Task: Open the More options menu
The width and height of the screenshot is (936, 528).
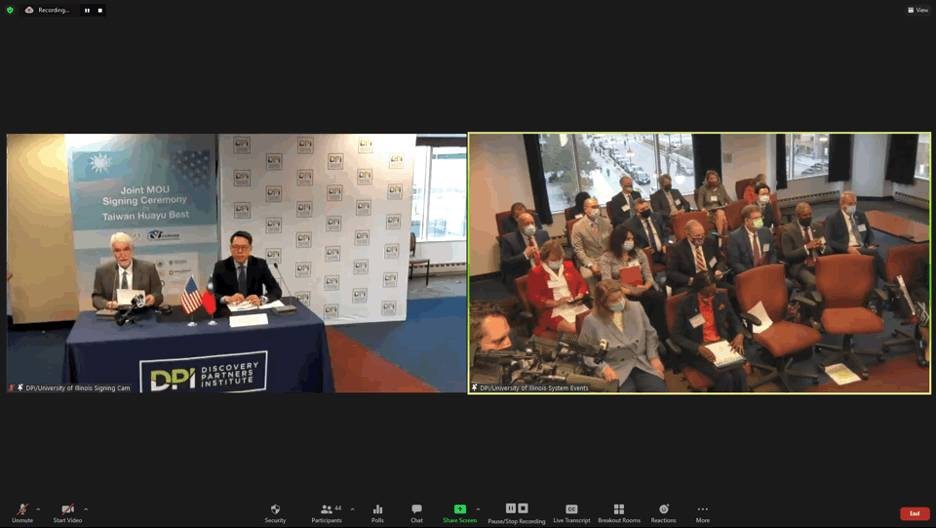Action: 703,512
